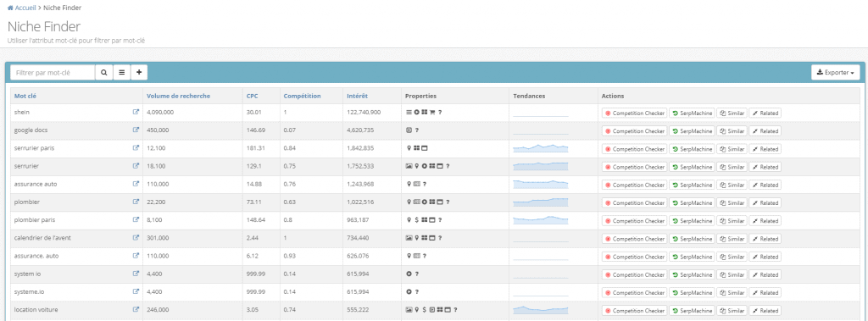
Task: Click Competition Checker for serrurier row
Action: pos(634,167)
